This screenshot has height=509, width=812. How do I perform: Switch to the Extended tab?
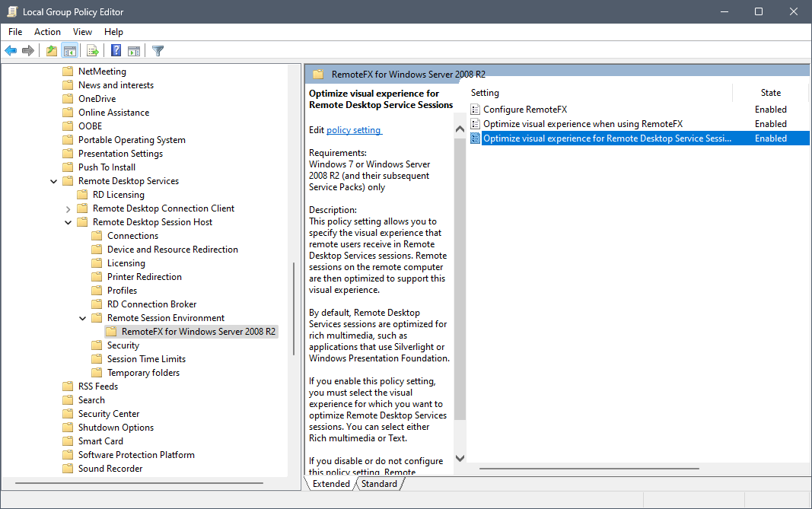click(x=331, y=484)
